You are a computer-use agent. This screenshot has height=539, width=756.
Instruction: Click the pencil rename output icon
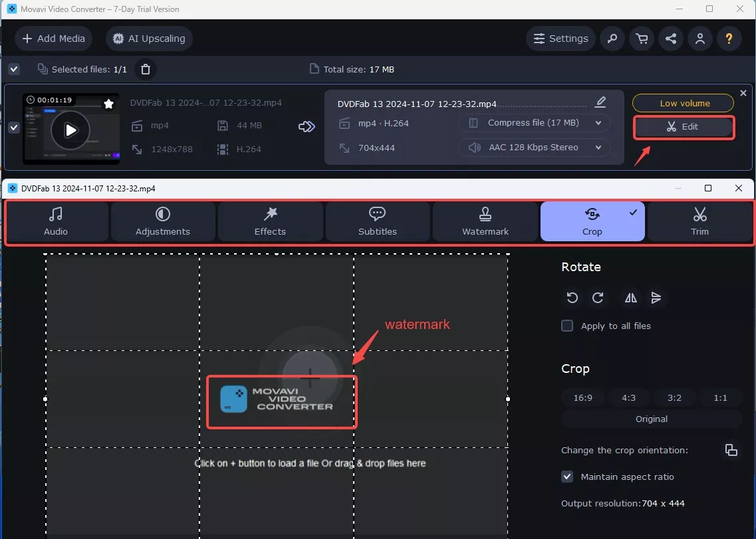point(600,102)
